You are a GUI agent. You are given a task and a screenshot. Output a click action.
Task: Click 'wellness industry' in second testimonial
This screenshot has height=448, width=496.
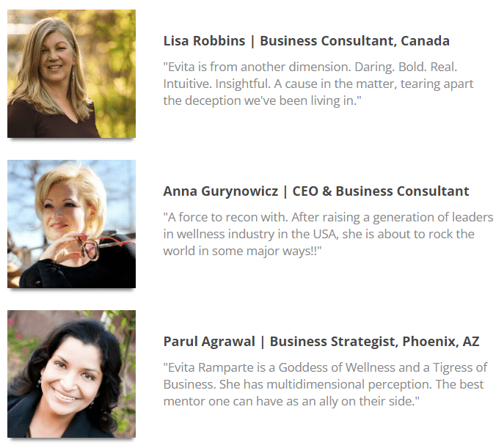pos(225,235)
